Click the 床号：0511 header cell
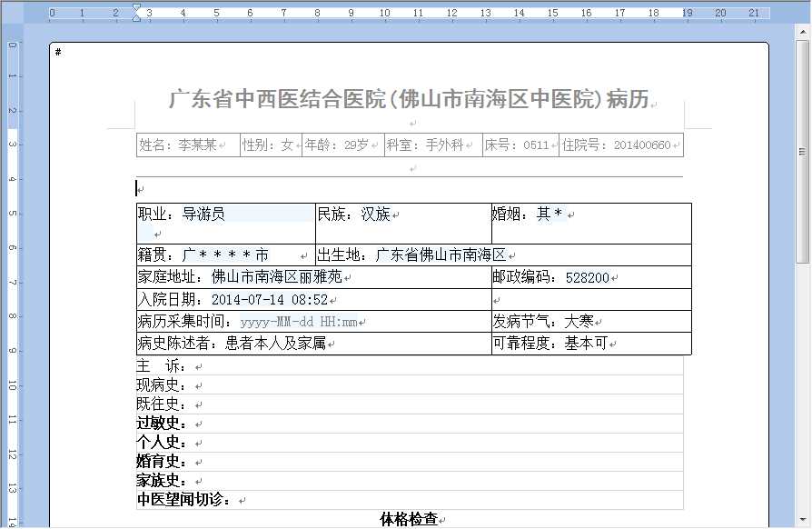Viewport: 812px width, 529px height. pos(520,145)
